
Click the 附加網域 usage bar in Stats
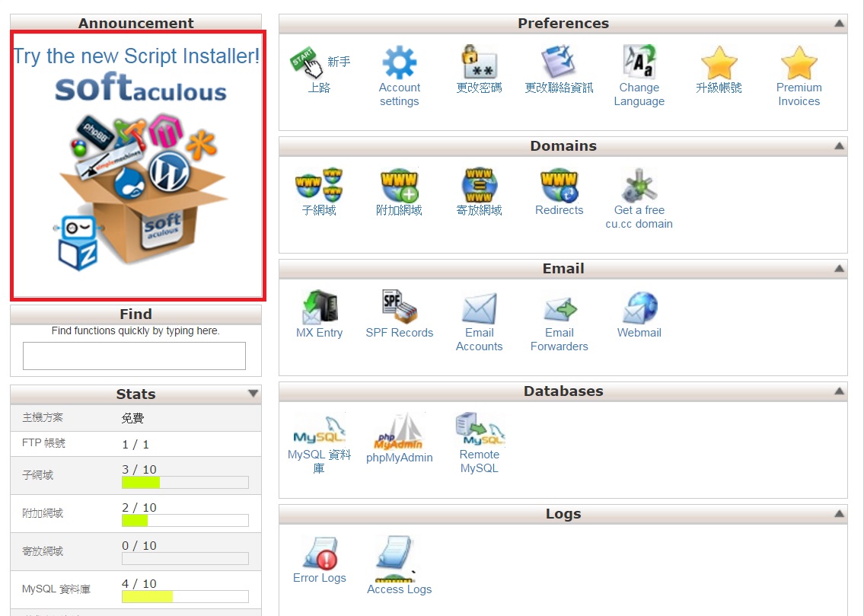click(x=185, y=521)
